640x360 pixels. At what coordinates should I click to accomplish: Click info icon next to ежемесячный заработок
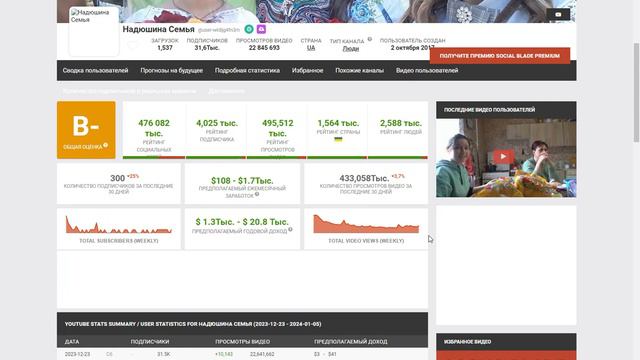click(x=257, y=195)
